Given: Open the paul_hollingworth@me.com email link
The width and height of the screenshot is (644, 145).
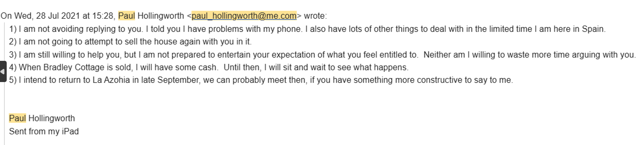Looking at the screenshot, I should (x=244, y=16).
